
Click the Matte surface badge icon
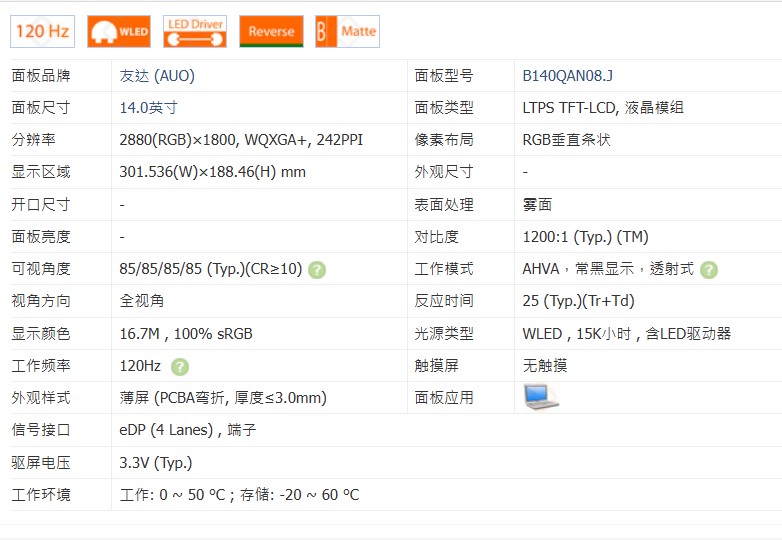tap(347, 31)
